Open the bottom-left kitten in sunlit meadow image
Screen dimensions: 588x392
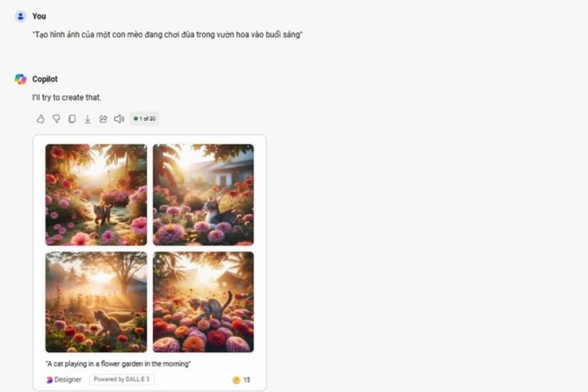(96, 302)
